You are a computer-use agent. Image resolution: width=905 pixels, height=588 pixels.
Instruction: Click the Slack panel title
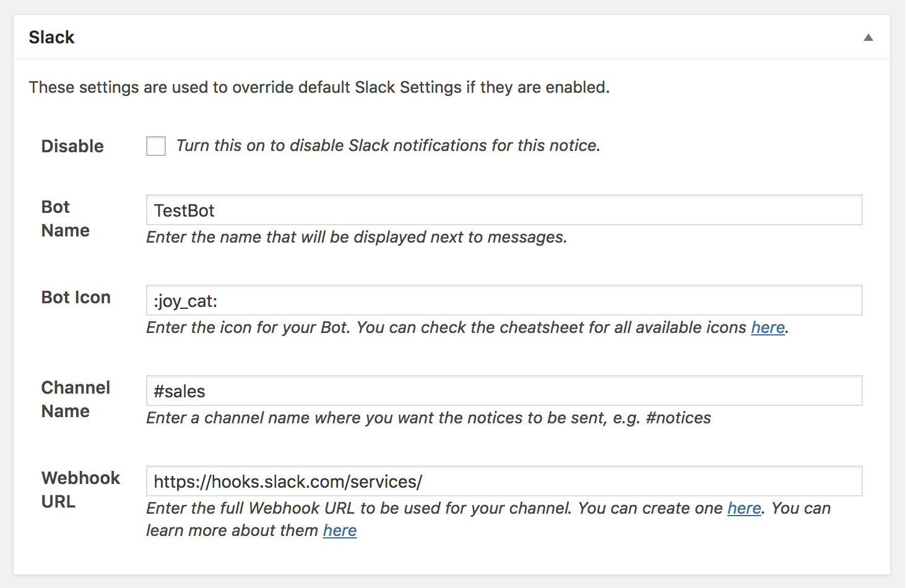[x=51, y=37]
